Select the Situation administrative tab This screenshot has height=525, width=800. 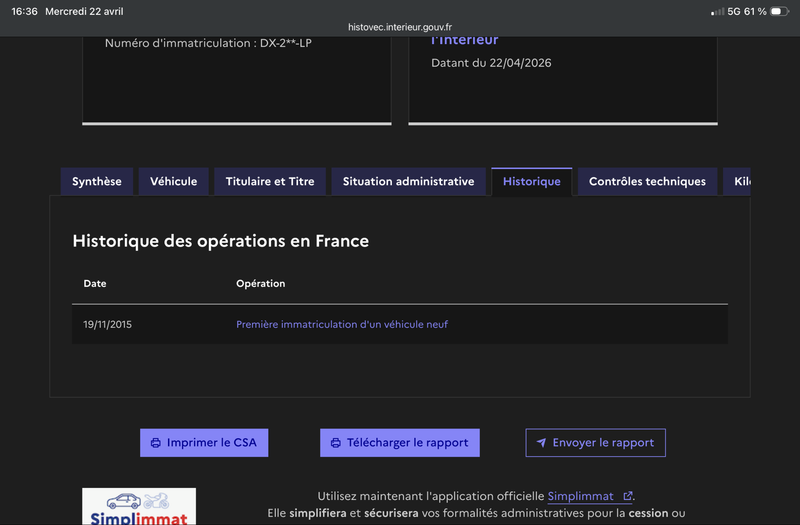(408, 182)
